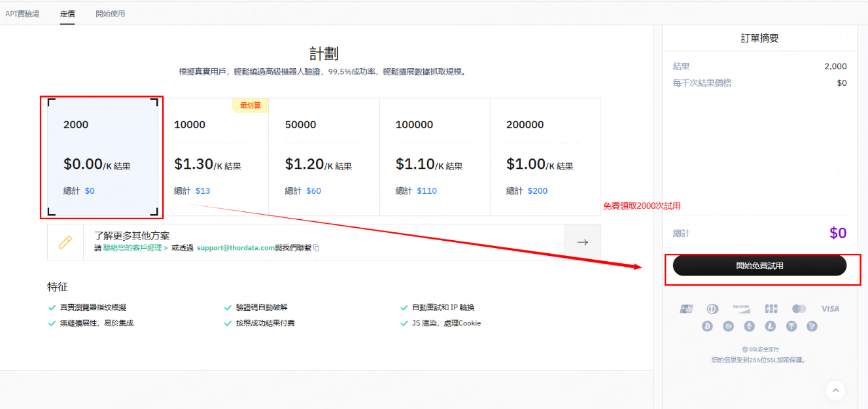
Task: Open the 開始使用 tab
Action: tap(110, 14)
